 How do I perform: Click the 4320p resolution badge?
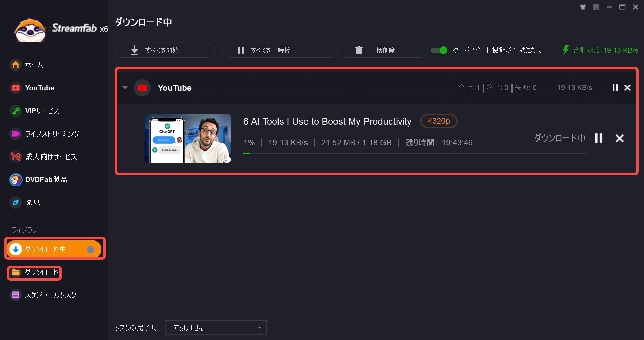point(439,121)
